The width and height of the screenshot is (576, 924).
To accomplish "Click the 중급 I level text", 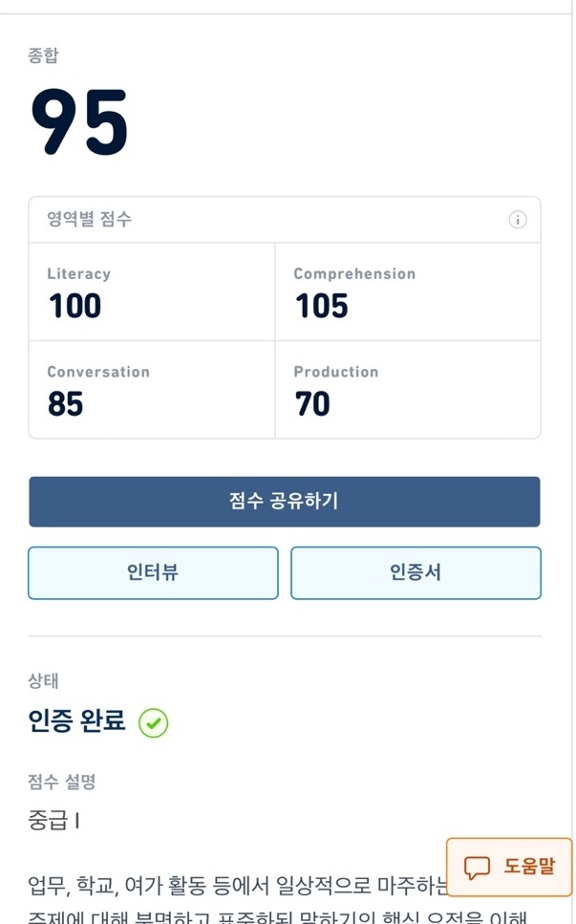I will [x=54, y=820].
